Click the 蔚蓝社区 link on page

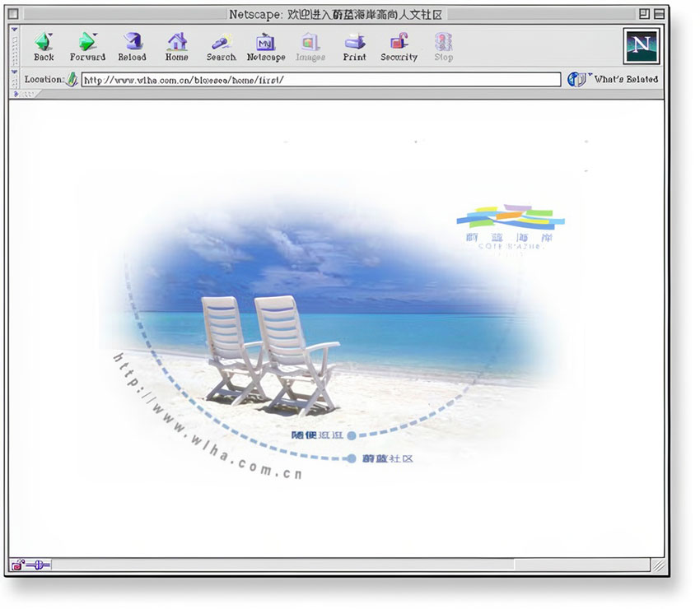[387, 458]
